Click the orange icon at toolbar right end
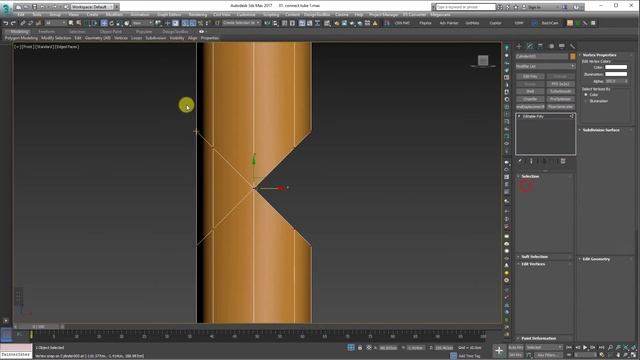640x360 pixels. 570,23
